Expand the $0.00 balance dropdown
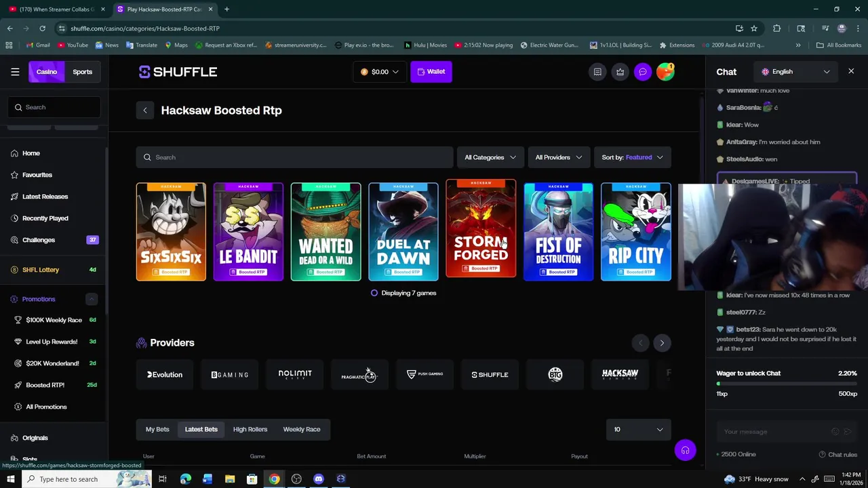 [380, 72]
